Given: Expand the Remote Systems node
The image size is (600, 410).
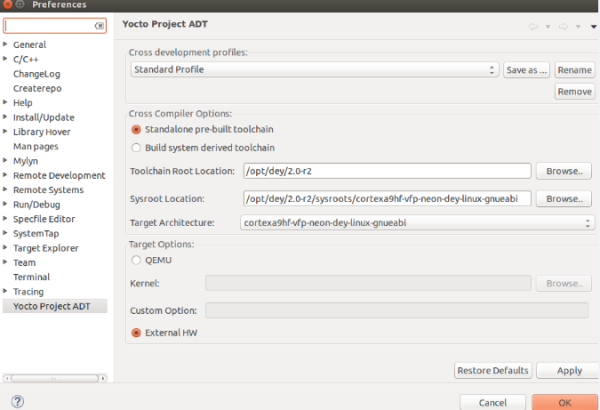Looking at the screenshot, I should coord(5,189).
